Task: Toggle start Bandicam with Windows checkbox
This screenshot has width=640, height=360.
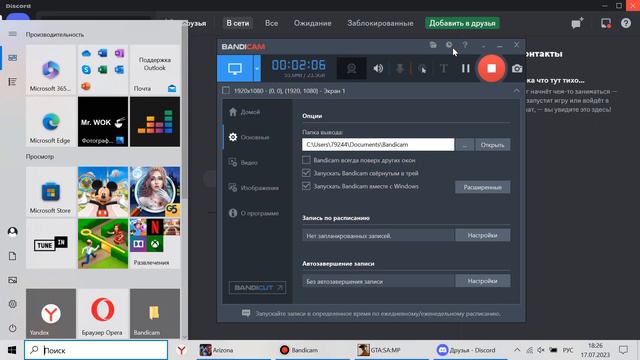Action: (306, 186)
